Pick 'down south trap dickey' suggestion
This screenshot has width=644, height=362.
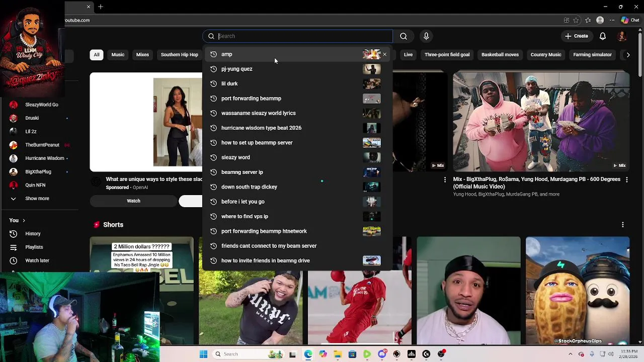tap(297, 187)
